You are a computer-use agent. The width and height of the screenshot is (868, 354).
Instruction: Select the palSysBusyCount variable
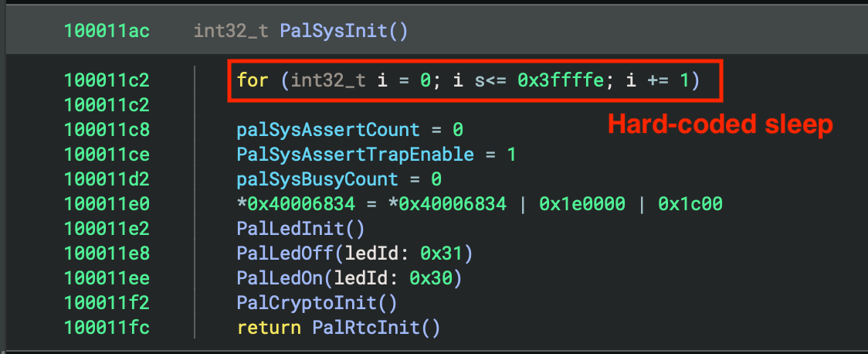pyautogui.click(x=328, y=179)
